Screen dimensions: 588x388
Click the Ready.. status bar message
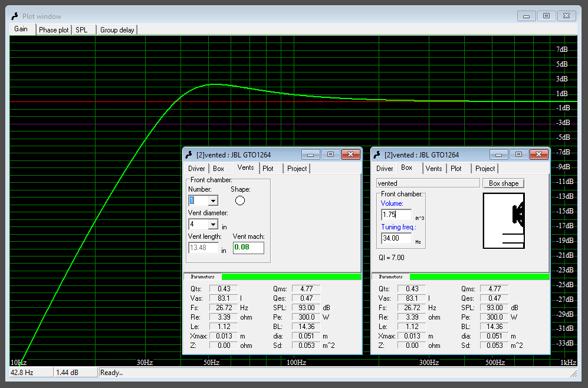click(111, 373)
